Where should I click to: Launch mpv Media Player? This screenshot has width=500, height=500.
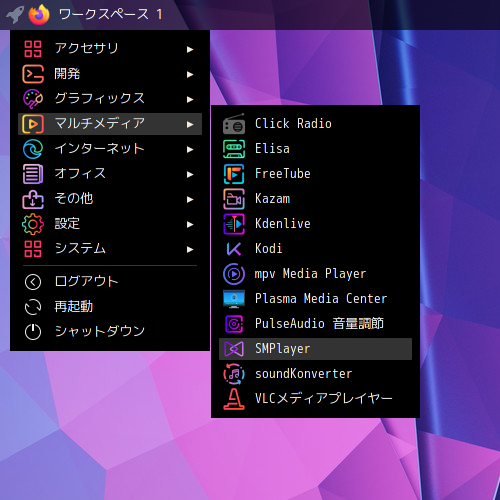click(315, 274)
